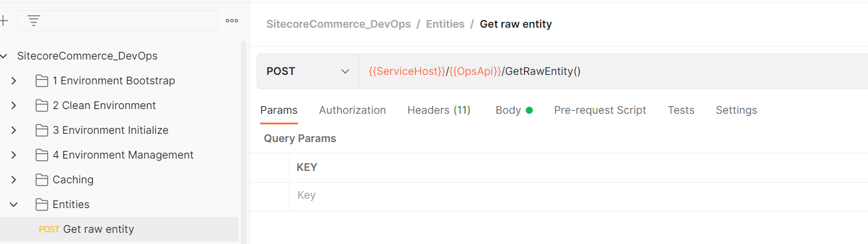868x244 pixels.
Task: Select the Get raw entity request
Action: tap(119, 229)
